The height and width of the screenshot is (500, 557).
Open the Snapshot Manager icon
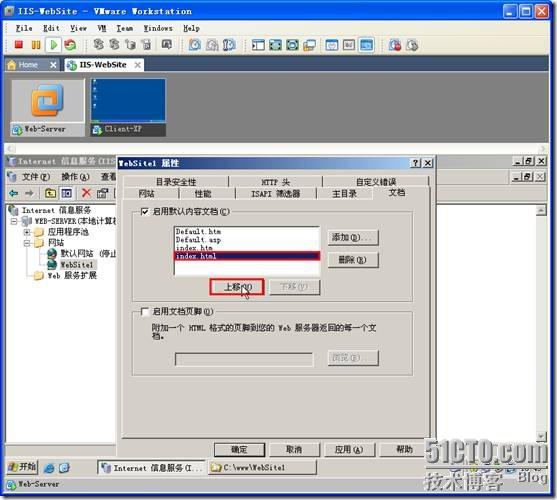click(x=229, y=45)
